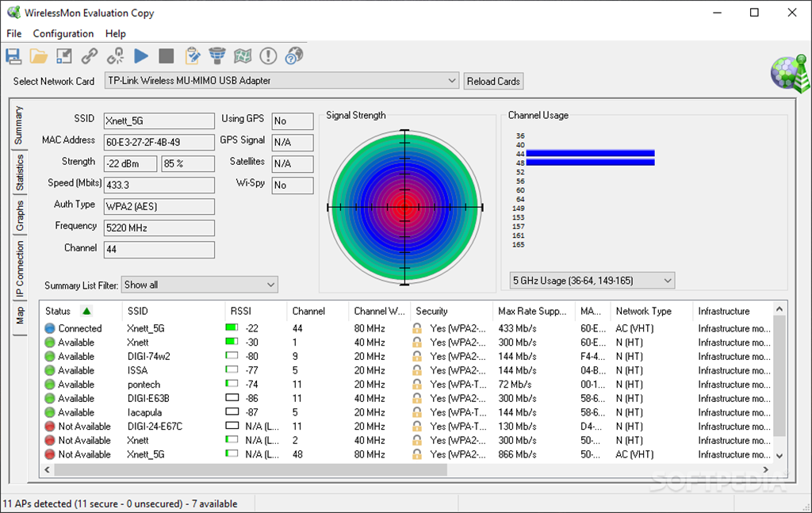Click the channel 44 usage bar
Screen dimensions: 812x513
(590, 153)
